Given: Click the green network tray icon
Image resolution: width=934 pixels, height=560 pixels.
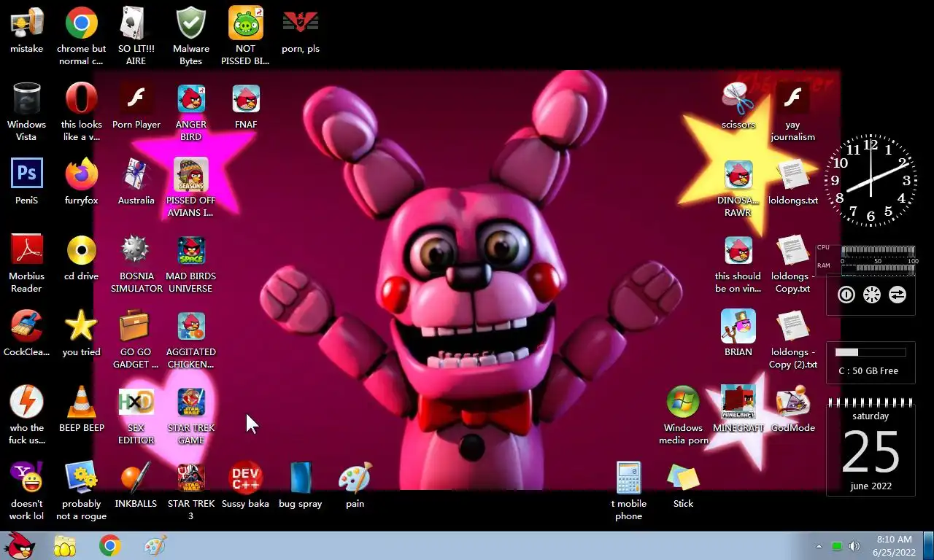Looking at the screenshot, I should pyautogui.click(x=837, y=546).
